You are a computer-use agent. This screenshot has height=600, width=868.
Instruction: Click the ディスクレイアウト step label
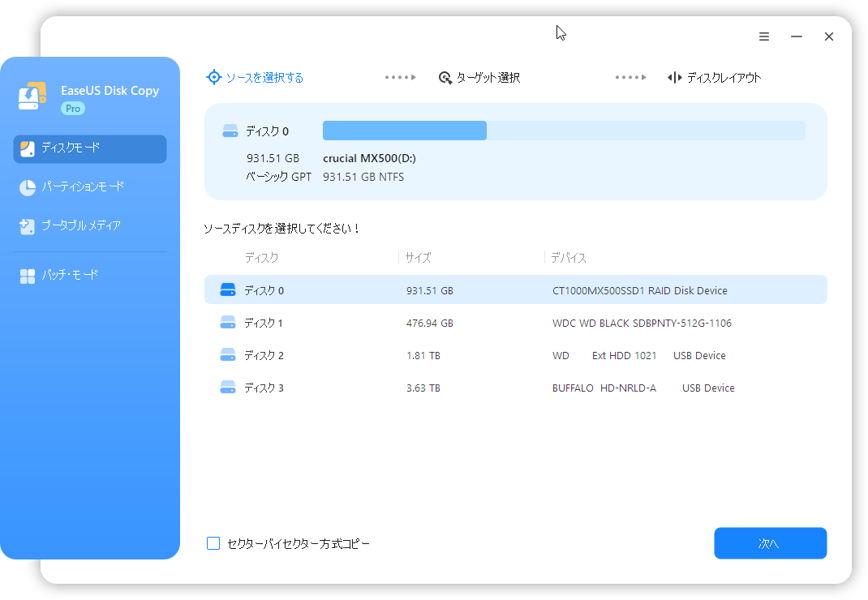pos(724,78)
